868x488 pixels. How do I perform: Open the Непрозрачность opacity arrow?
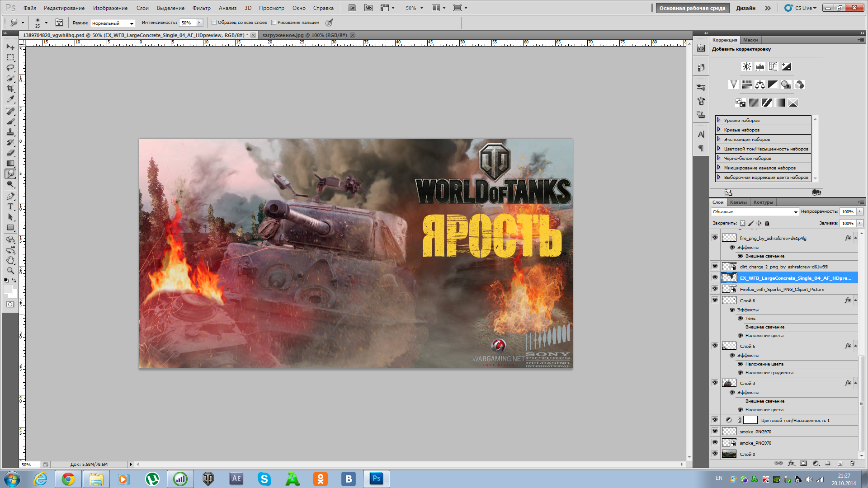[860, 211]
